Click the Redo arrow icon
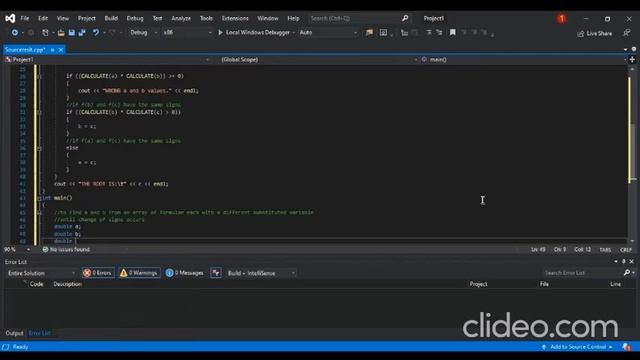The width and height of the screenshot is (640, 360). (113, 32)
